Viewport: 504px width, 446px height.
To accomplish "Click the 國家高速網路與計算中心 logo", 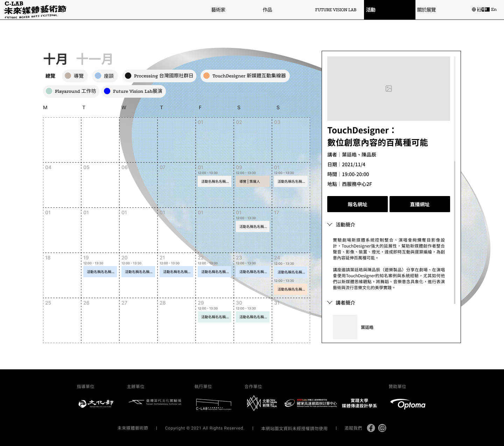I will 310,403.
